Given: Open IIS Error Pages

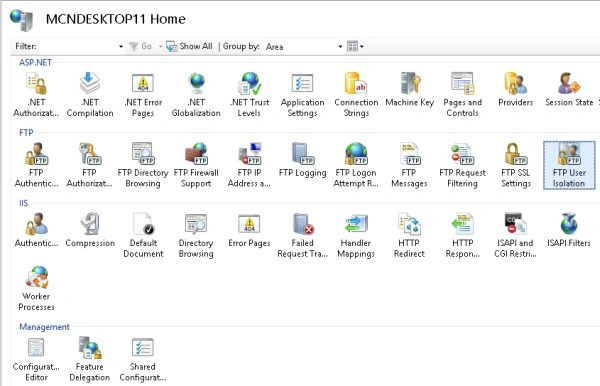Looking at the screenshot, I should 249,230.
